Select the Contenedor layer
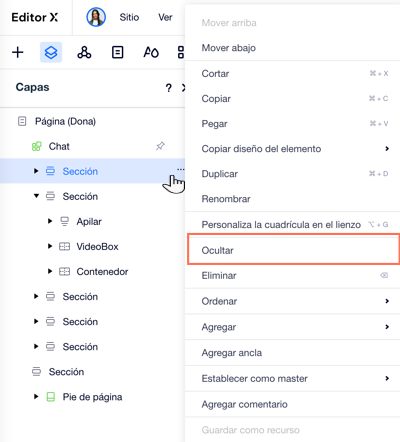 (102, 272)
